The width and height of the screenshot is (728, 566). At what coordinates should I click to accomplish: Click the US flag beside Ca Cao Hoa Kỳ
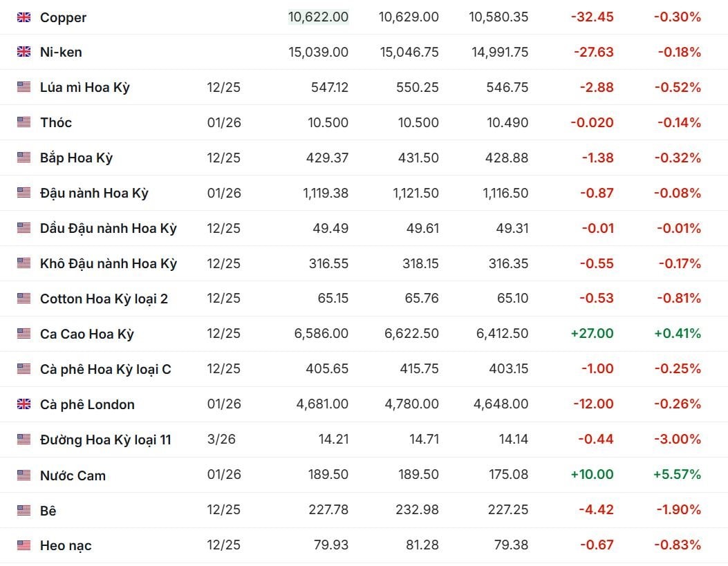pos(24,334)
